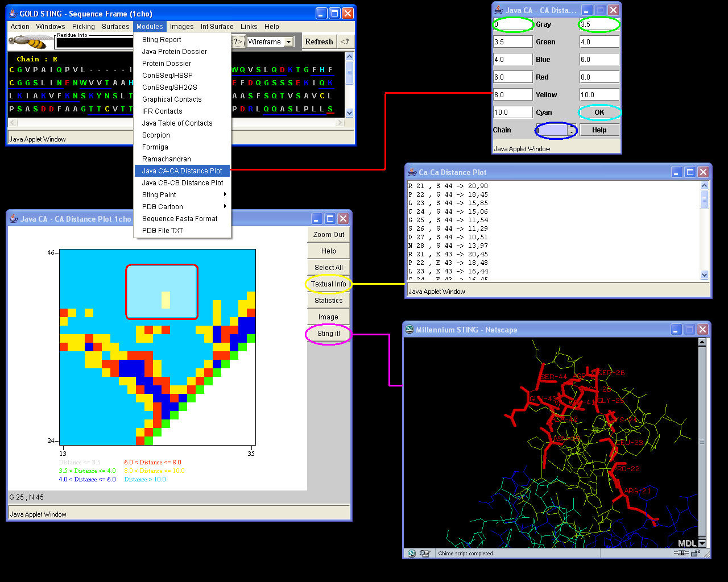Click the Textual Info button
Screen dimensions: 728x582
coord(329,284)
